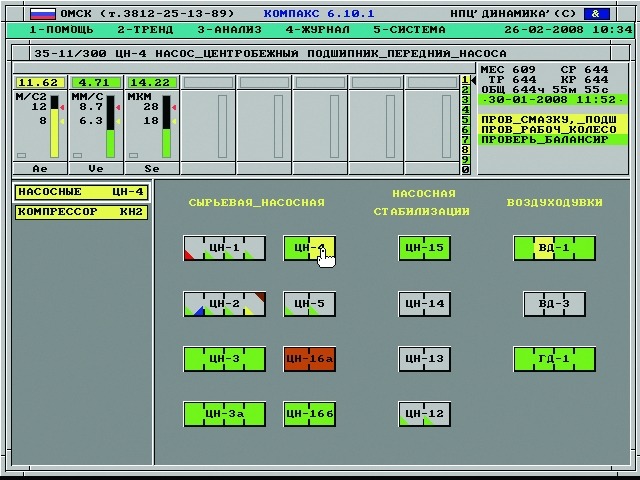The height and width of the screenshot is (480, 640).
Task: Click the КОМПАКС 6.10.1 title
Action: [x=319, y=14]
